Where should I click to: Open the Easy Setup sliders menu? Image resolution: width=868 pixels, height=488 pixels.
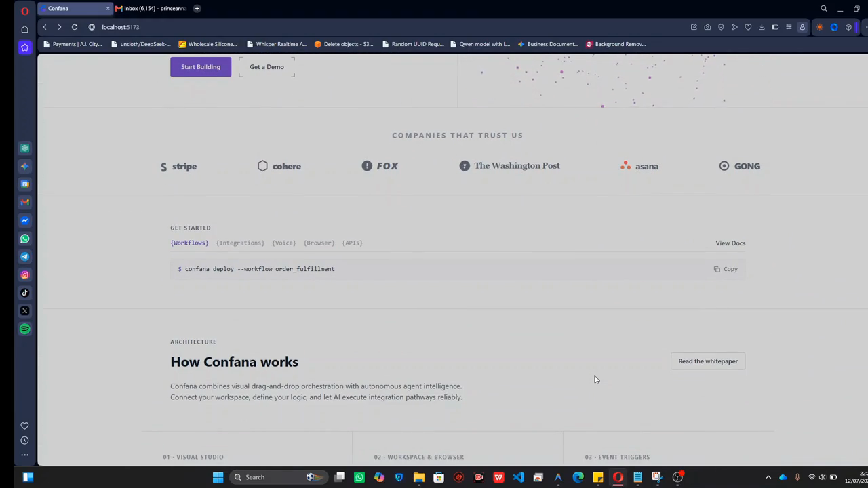(789, 27)
